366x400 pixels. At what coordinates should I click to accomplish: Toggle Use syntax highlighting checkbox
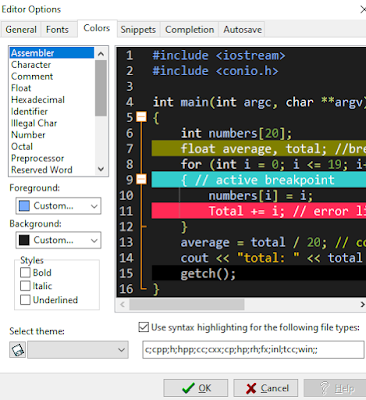click(143, 327)
